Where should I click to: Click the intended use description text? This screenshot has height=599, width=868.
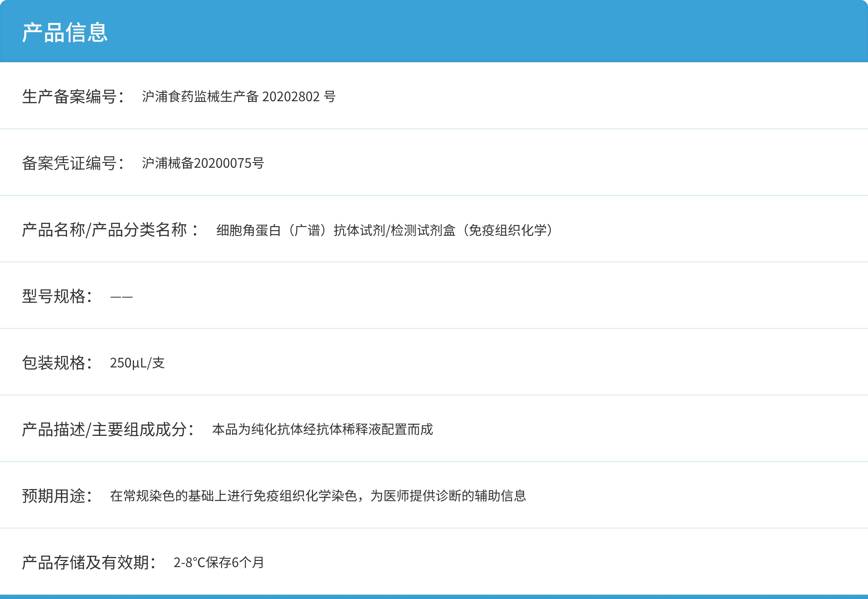[319, 495]
